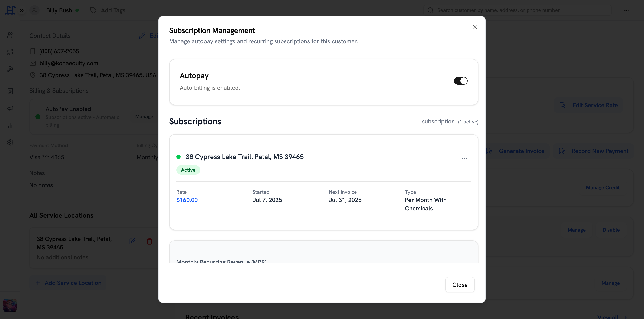Click the customer search field

[517, 10]
